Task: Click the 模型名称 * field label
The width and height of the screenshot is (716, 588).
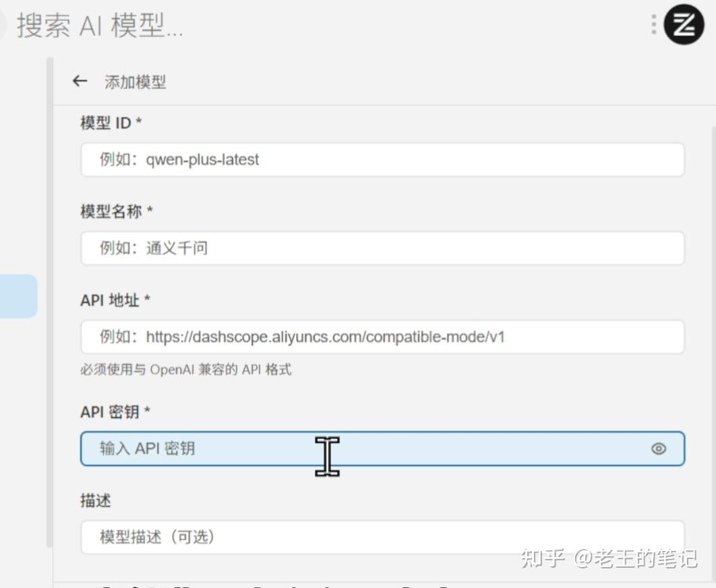Action: point(117,212)
